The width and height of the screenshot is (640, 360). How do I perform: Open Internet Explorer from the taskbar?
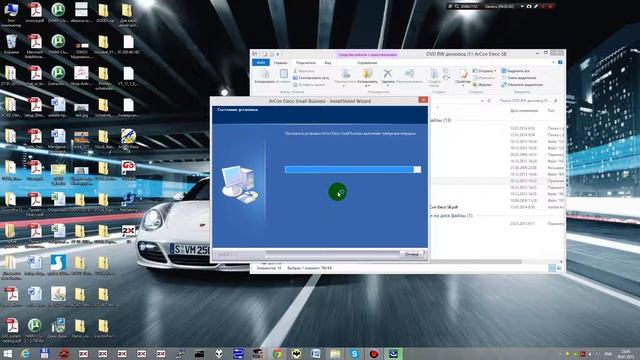point(25,353)
